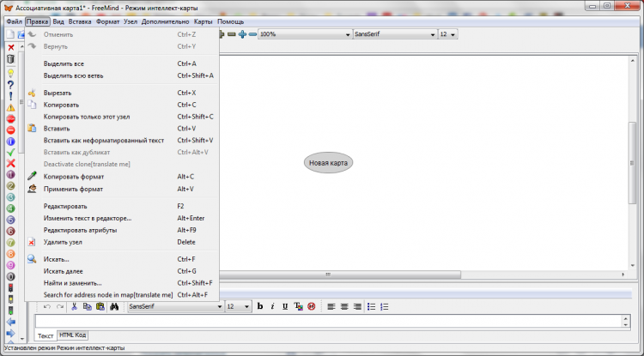
Task: Toggle bulleted list in note editor
Action: (x=371, y=306)
